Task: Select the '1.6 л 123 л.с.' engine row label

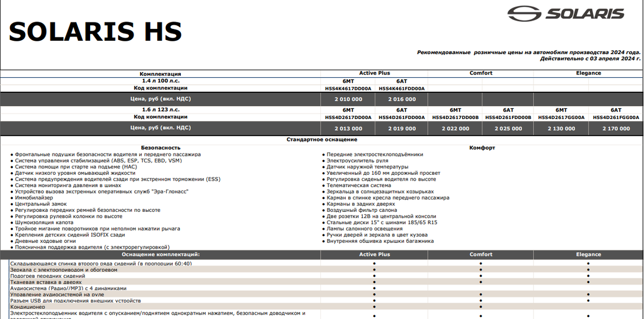Action: (160, 109)
